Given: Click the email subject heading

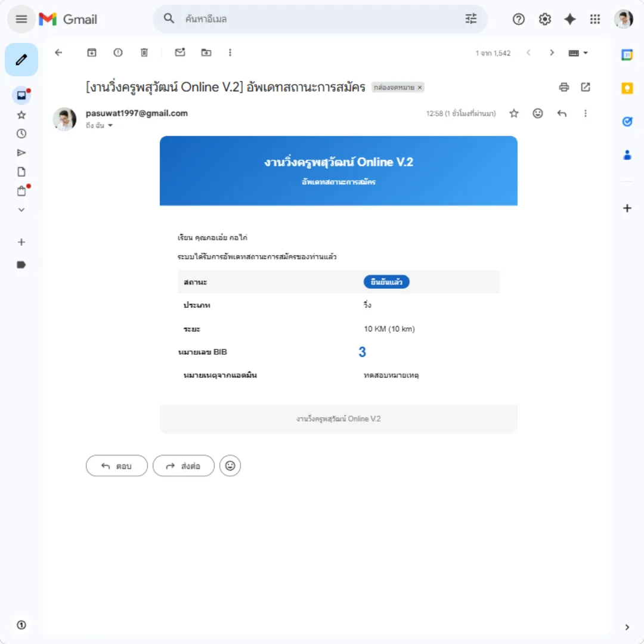Looking at the screenshot, I should tap(225, 87).
